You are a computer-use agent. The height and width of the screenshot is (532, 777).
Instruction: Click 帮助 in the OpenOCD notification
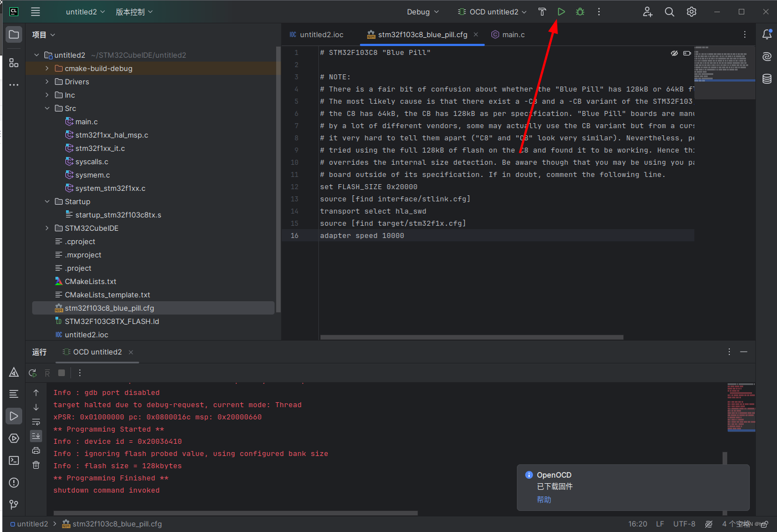(x=544, y=499)
